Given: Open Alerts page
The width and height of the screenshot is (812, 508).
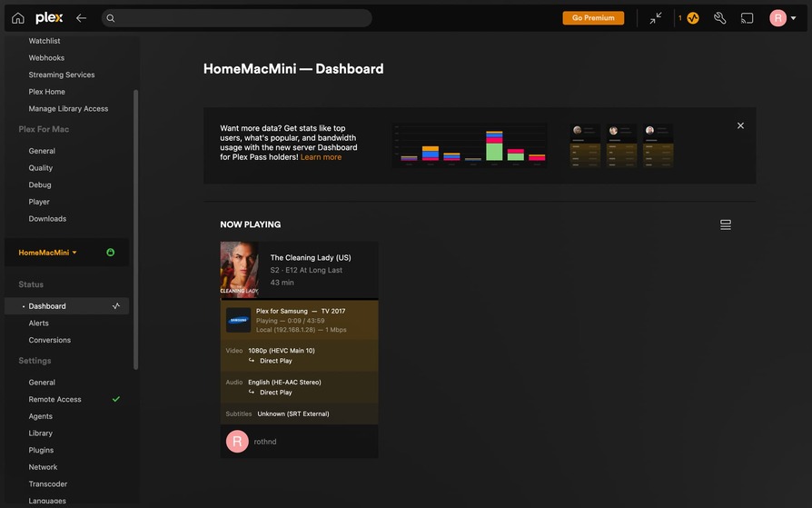Looking at the screenshot, I should click(39, 324).
